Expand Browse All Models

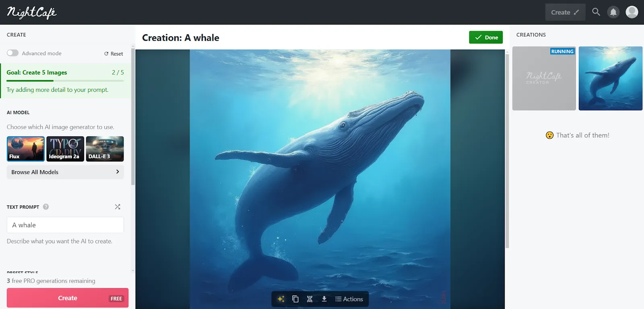(65, 172)
